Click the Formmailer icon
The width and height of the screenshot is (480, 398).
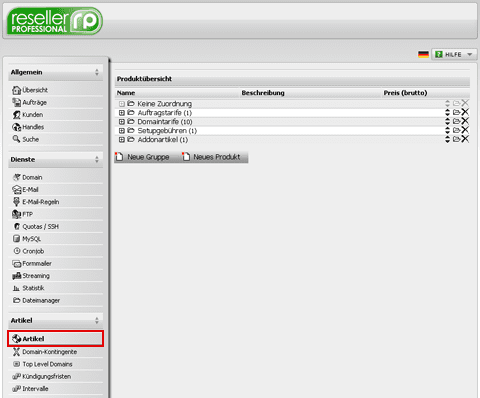click(x=17, y=263)
